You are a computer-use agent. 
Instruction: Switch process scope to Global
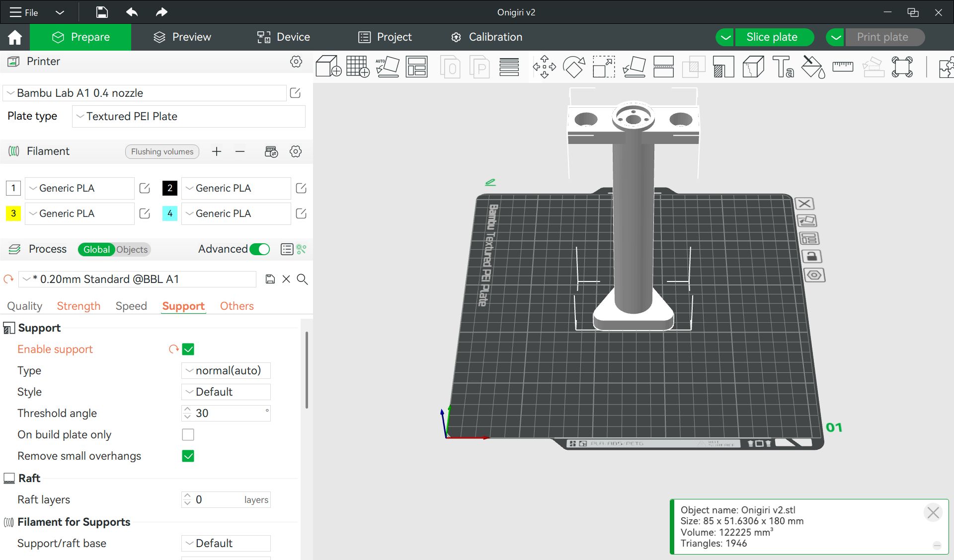tap(96, 249)
